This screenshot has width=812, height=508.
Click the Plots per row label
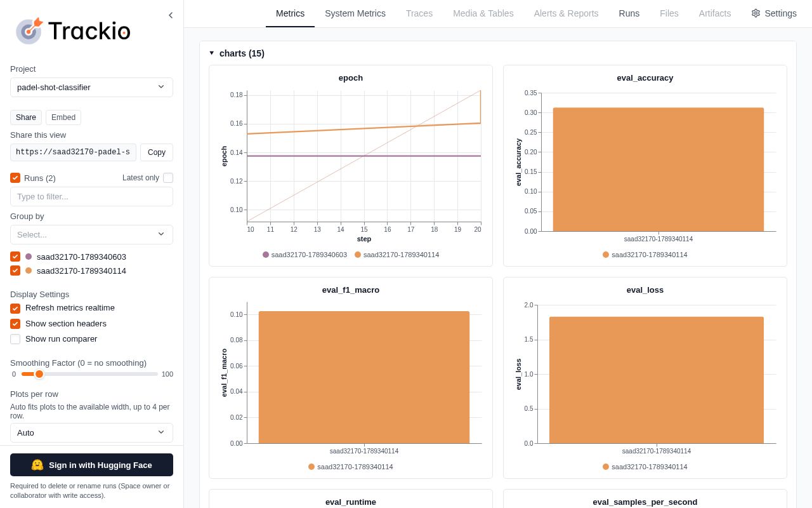pyautogui.click(x=34, y=394)
